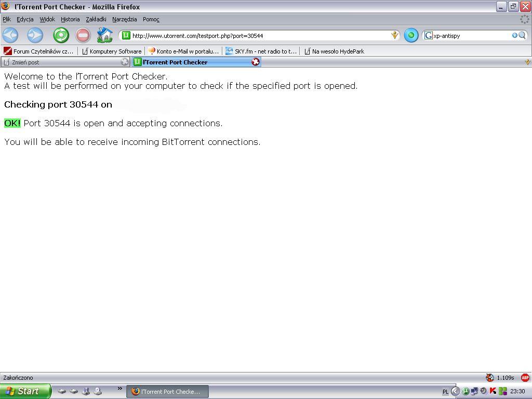Go forward with the Forward arrow
532x399 pixels.
[35, 35]
